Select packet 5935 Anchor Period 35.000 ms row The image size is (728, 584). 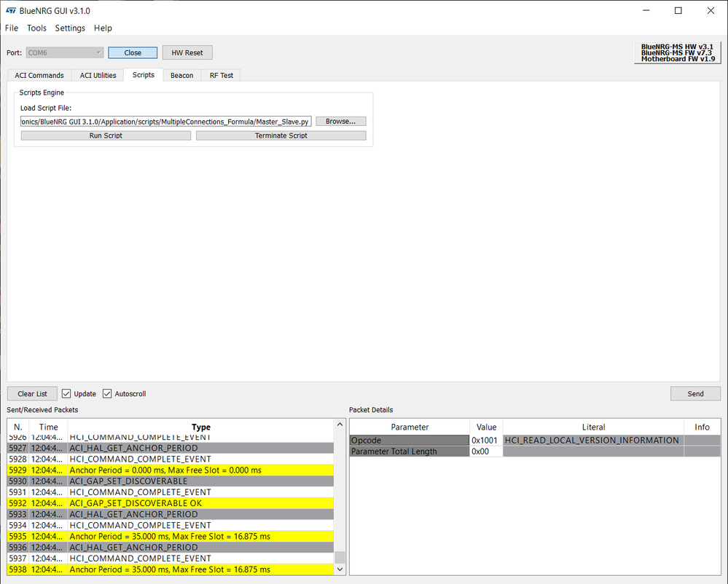coord(171,536)
